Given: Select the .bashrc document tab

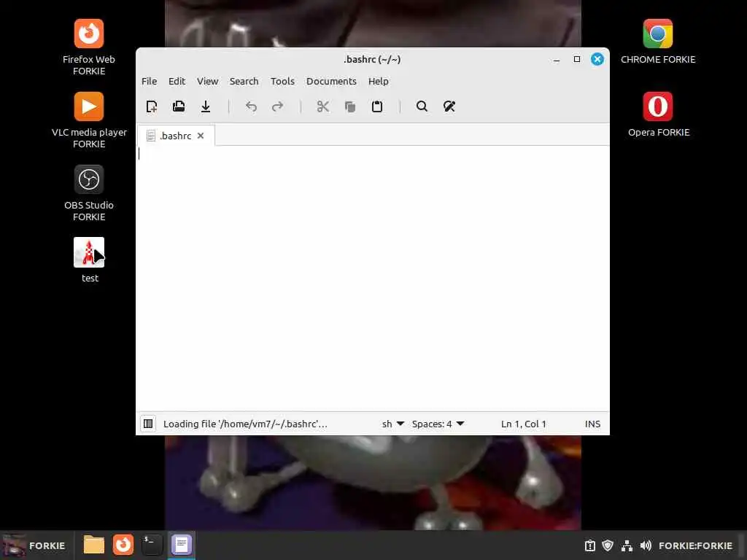Looking at the screenshot, I should pyautogui.click(x=175, y=136).
